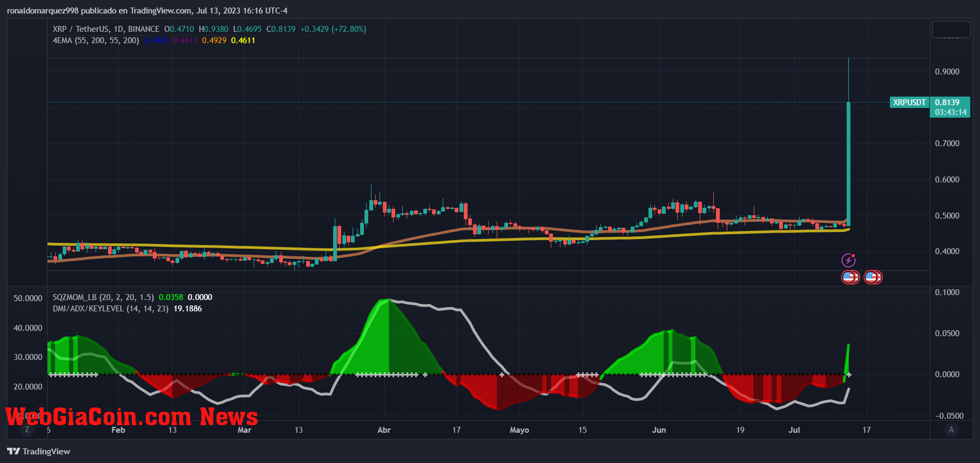Click the green 0.8139 price tag on the price axis
The height and width of the screenshot is (463, 980).
pos(948,103)
